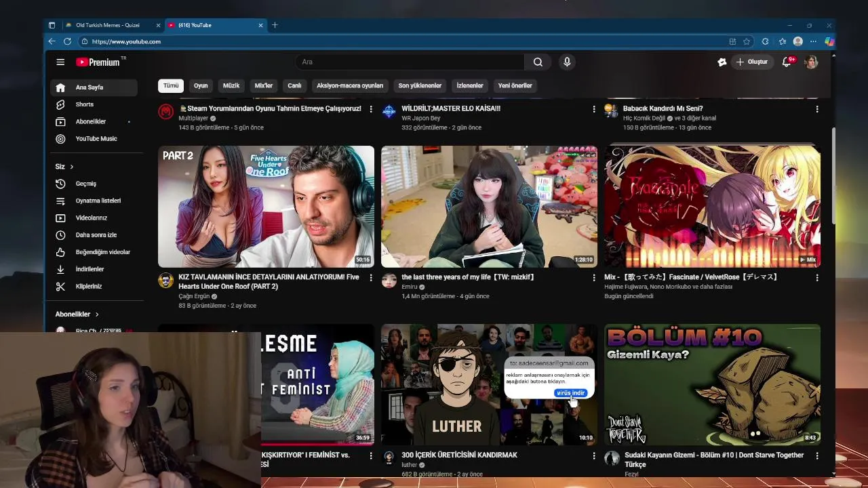This screenshot has width=868, height=488.
Task: Add page to favorites star icon
Action: tap(747, 41)
